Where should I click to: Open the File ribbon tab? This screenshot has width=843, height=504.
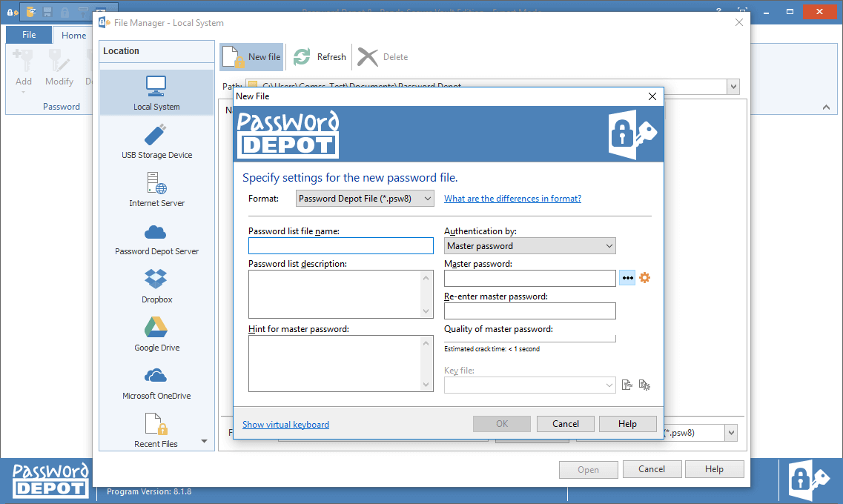click(29, 35)
